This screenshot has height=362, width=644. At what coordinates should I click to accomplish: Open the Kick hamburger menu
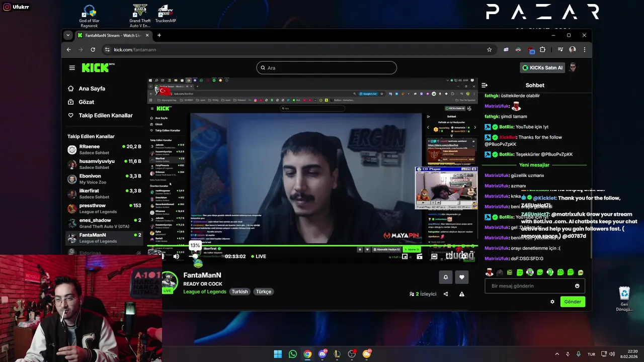pyautogui.click(x=72, y=68)
